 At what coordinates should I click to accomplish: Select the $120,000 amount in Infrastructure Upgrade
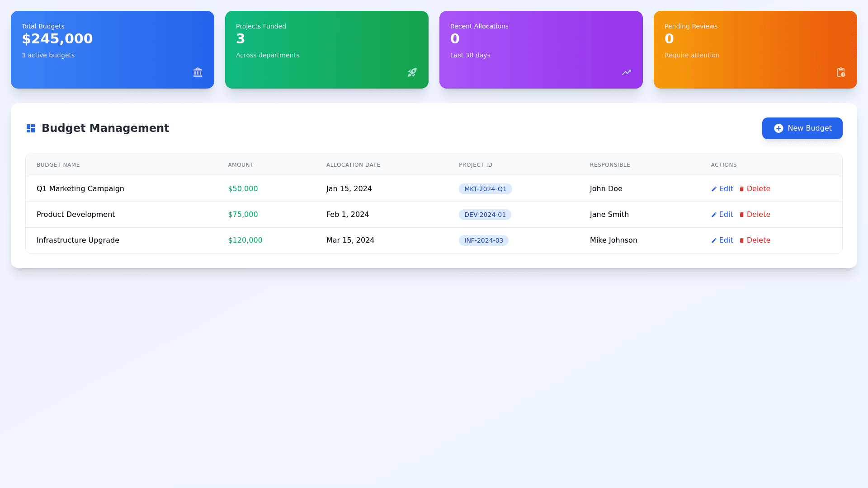click(245, 240)
